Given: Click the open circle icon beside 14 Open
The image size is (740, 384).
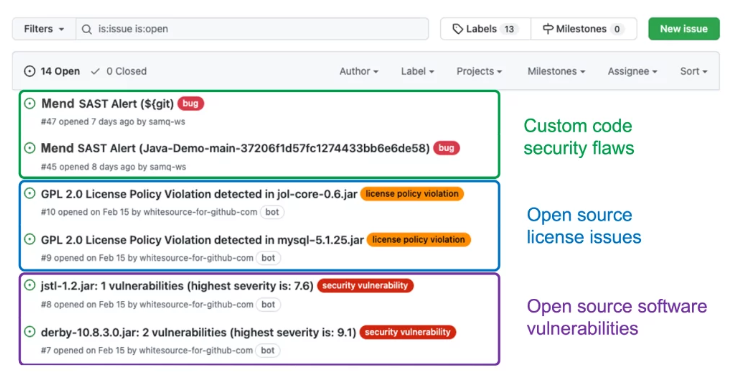Looking at the screenshot, I should [x=30, y=71].
